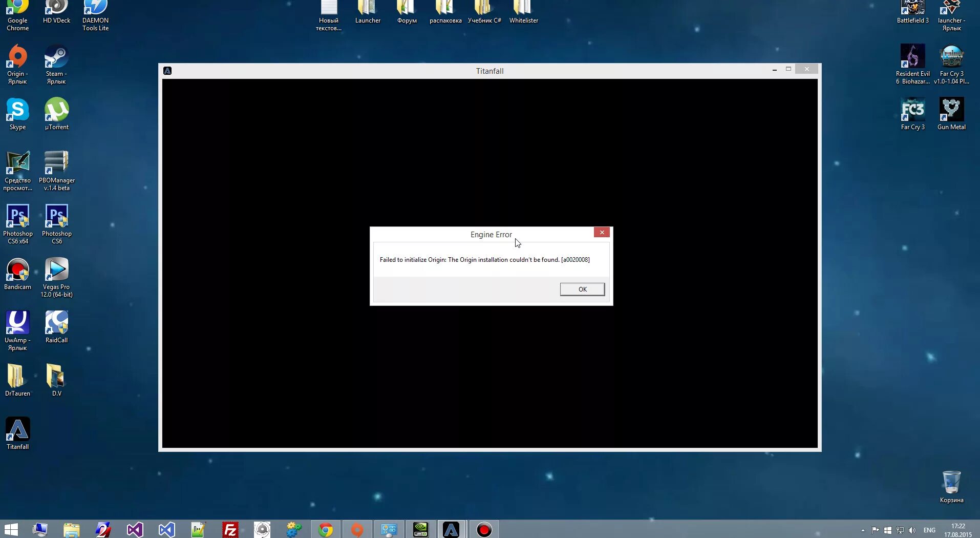Select the Учебник C# folder on desktop
This screenshot has width=980, height=538.
pyautogui.click(x=484, y=12)
